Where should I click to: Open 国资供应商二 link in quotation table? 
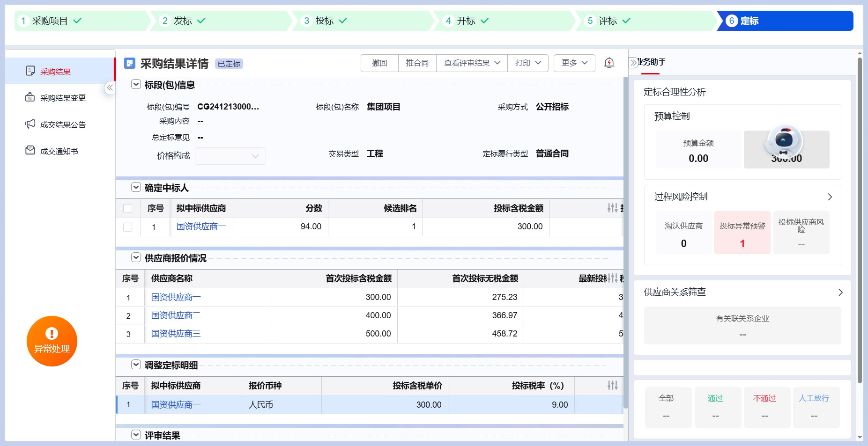(x=176, y=315)
